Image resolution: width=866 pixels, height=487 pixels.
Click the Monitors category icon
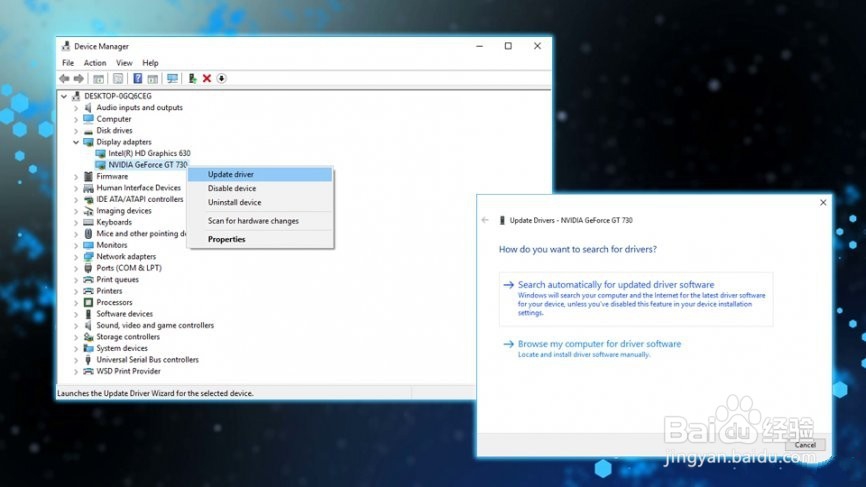[88, 245]
